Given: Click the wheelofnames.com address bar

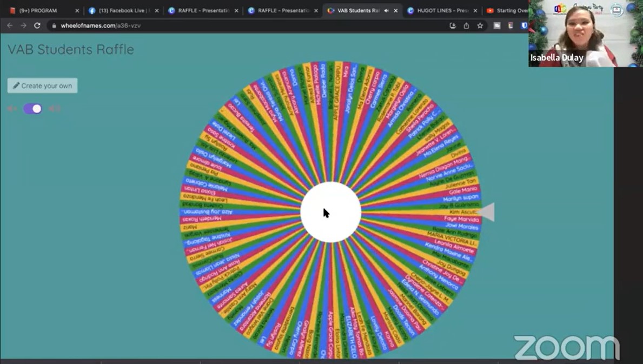Looking at the screenshot, I should point(246,25).
